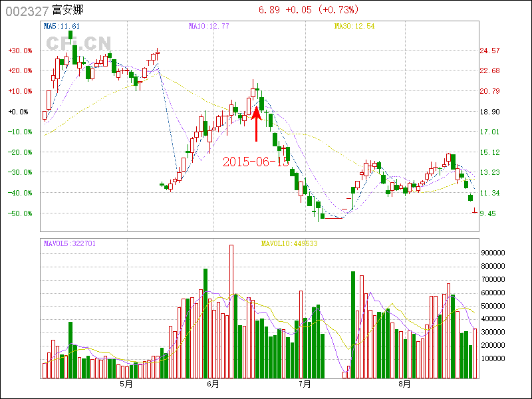
Task: Click the stock code 002327
Action: pos(27,11)
